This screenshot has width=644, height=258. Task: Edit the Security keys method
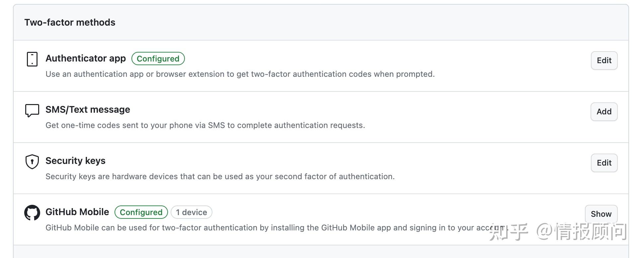tap(604, 163)
